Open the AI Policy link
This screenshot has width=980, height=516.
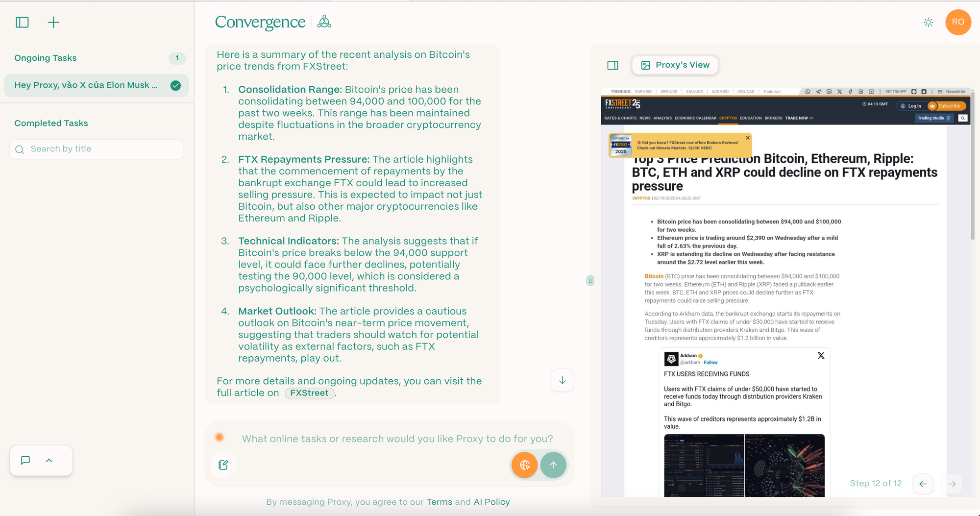(x=491, y=502)
